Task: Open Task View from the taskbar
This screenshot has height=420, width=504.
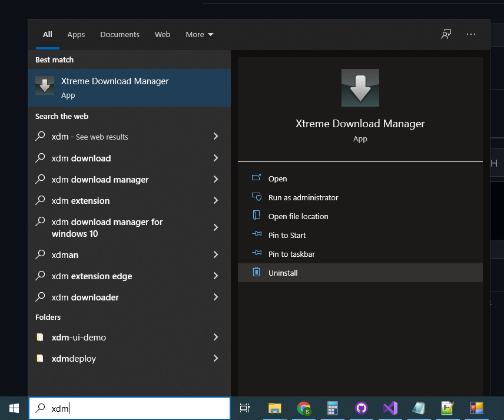Action: (244, 408)
